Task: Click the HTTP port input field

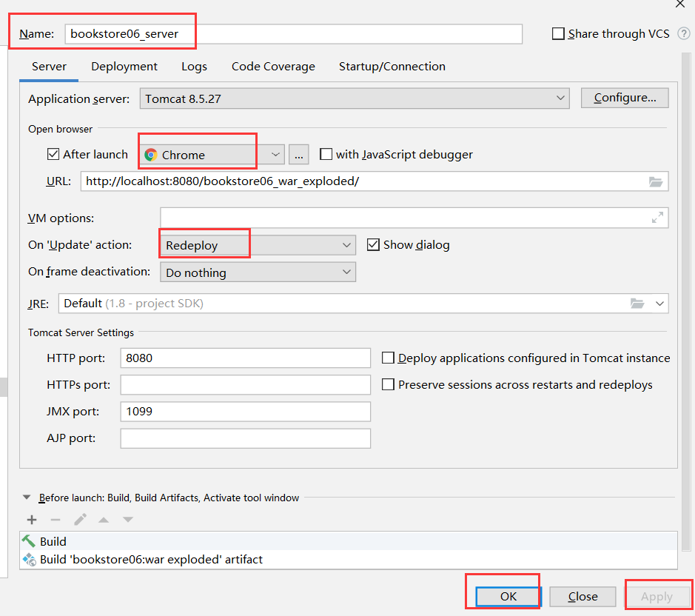Action: click(x=245, y=358)
